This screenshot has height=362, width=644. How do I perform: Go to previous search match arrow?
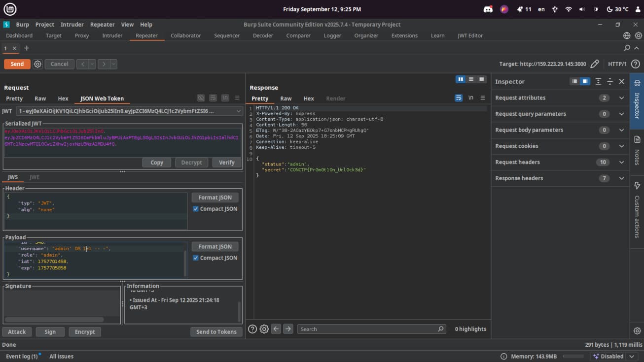276,329
